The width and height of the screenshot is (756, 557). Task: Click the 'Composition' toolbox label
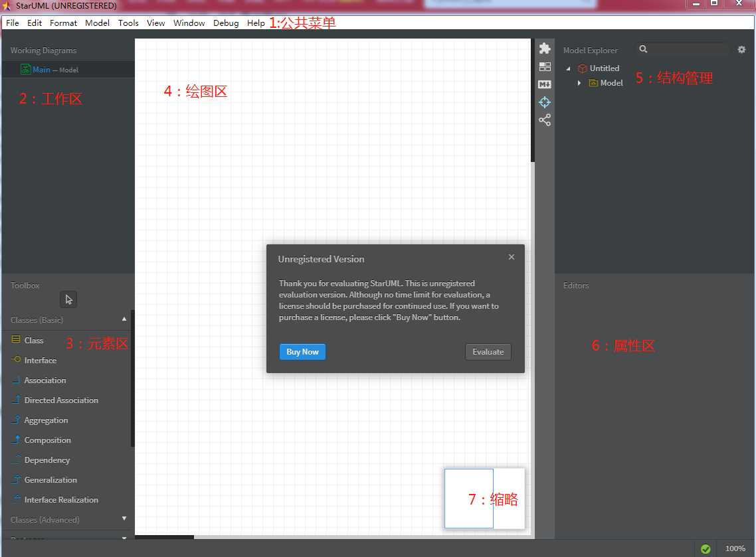pyautogui.click(x=48, y=440)
